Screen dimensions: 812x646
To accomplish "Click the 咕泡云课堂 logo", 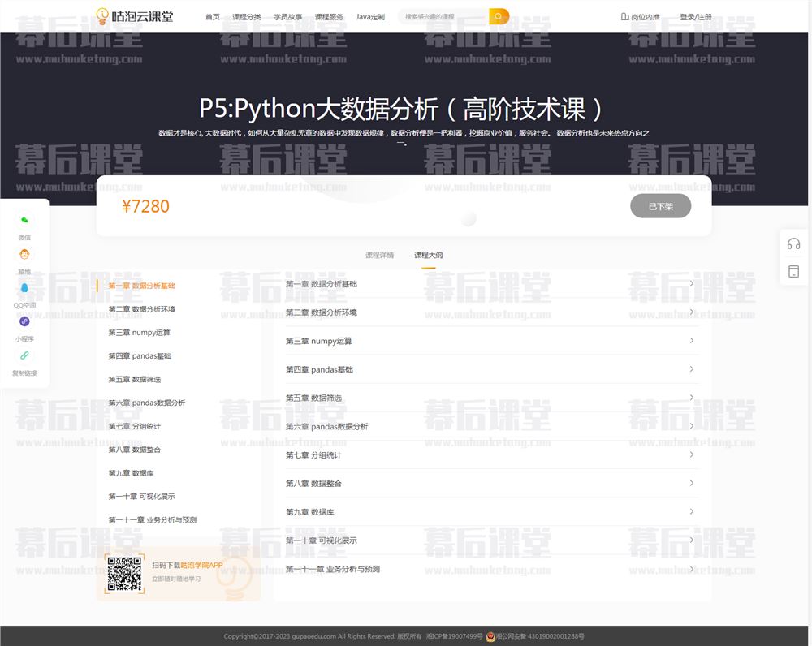I will [x=135, y=16].
